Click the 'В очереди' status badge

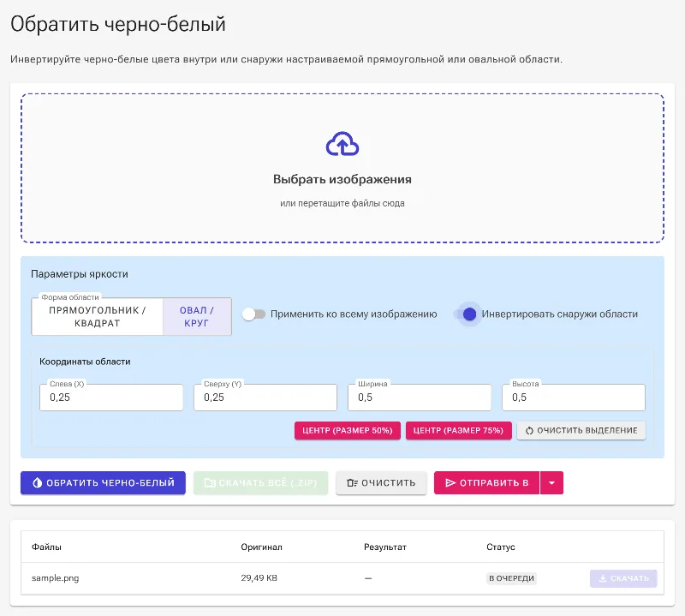[x=511, y=578]
